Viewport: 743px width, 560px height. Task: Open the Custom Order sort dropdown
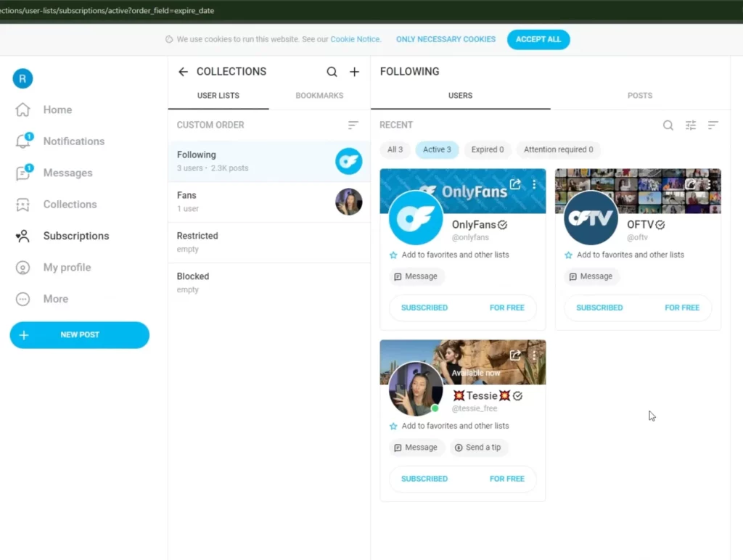coord(353,125)
